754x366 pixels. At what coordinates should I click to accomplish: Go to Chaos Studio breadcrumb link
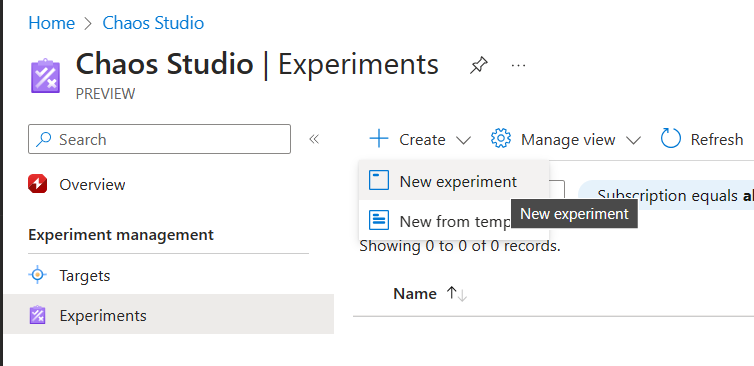[153, 23]
